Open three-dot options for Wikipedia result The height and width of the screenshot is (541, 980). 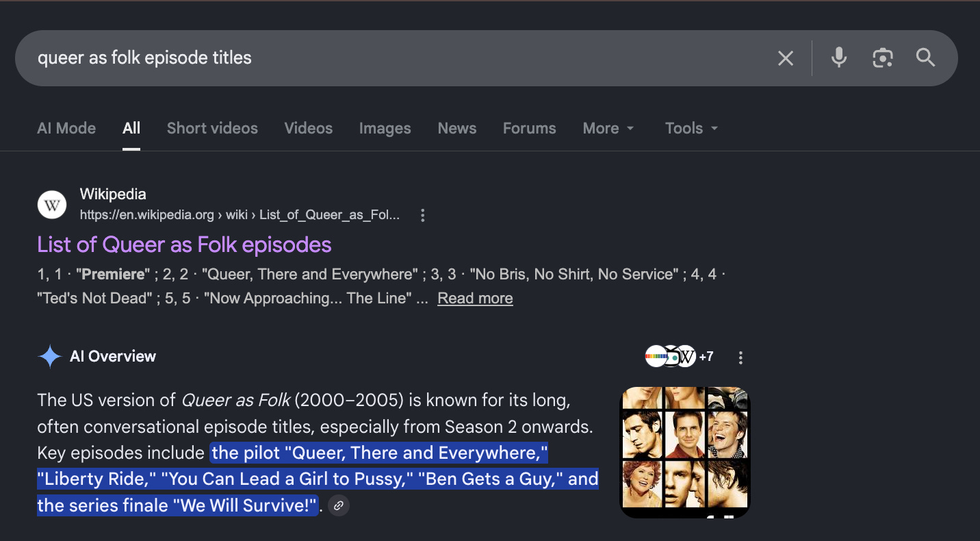[x=422, y=216]
